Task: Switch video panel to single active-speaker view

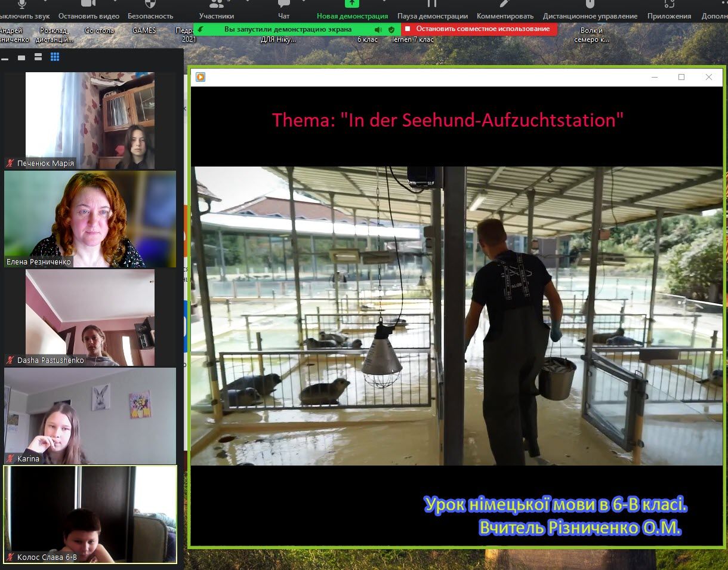Action: (21, 58)
